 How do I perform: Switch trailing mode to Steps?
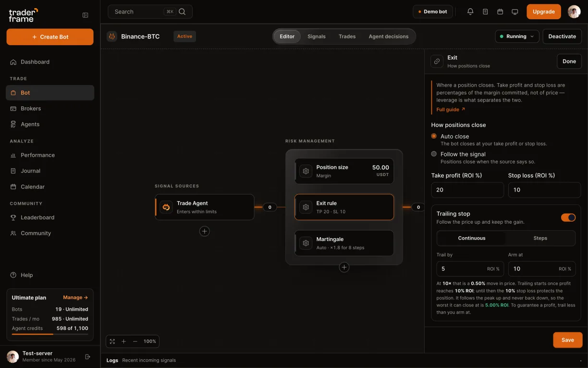tap(540, 238)
